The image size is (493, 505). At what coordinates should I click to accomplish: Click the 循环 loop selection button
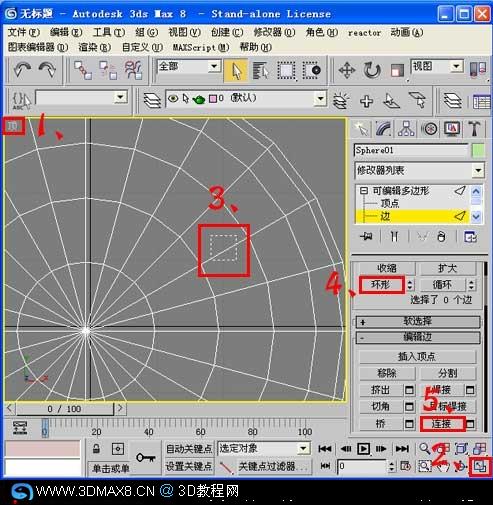pyautogui.click(x=442, y=285)
